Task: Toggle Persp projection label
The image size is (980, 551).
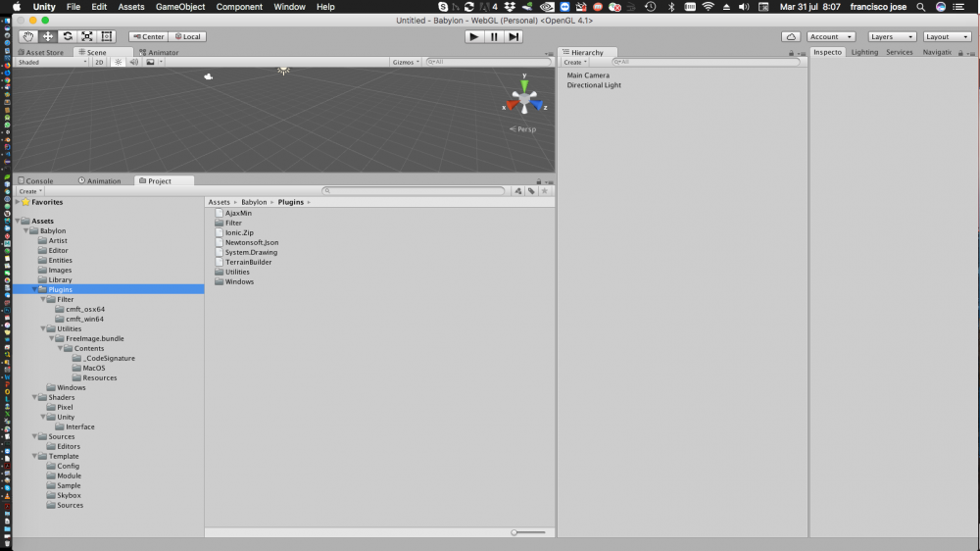Action: point(522,128)
